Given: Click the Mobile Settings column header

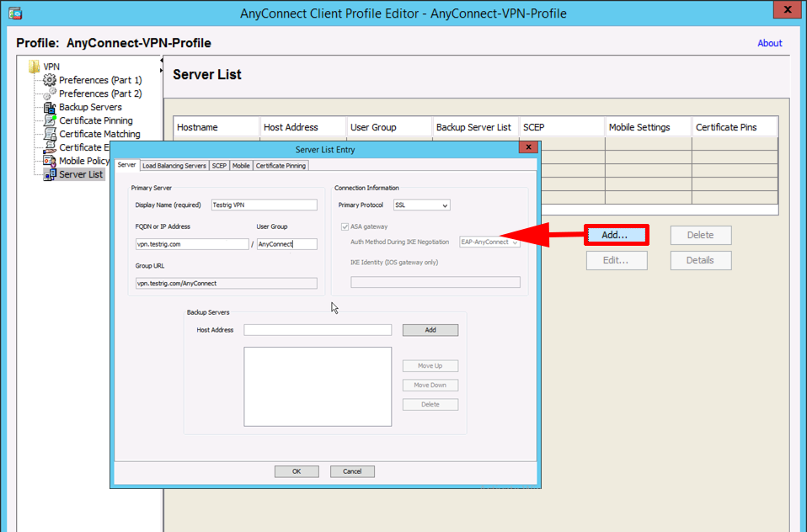Looking at the screenshot, I should tap(649, 127).
